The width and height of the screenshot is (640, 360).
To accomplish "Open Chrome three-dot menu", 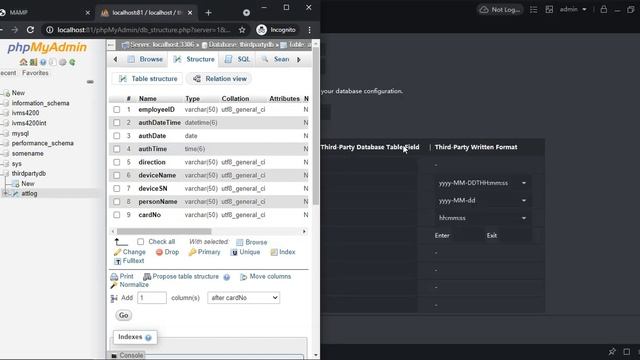I will [309, 30].
